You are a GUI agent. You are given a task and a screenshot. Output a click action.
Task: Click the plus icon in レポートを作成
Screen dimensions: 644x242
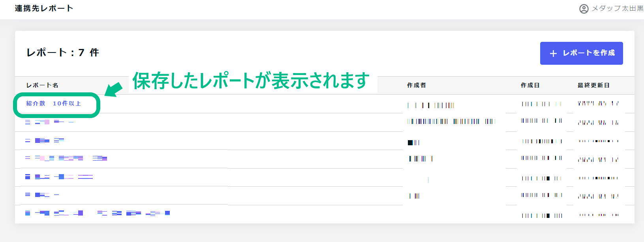(x=553, y=53)
